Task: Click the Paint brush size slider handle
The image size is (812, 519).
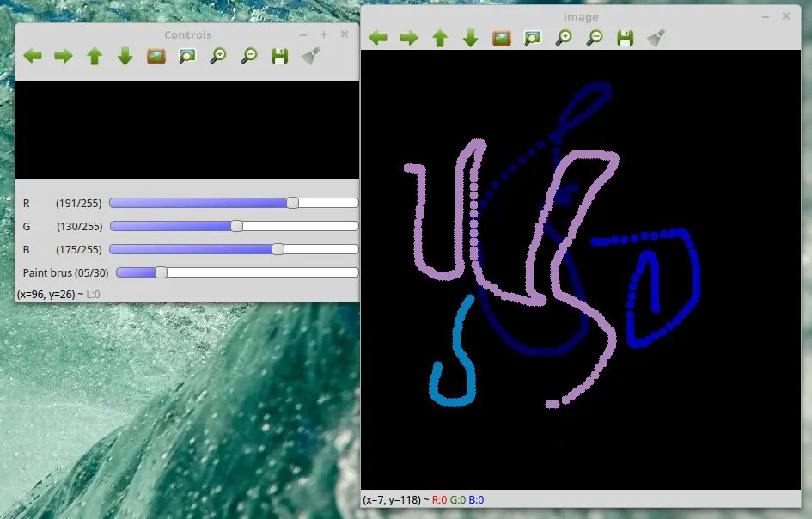Action: tap(161, 272)
